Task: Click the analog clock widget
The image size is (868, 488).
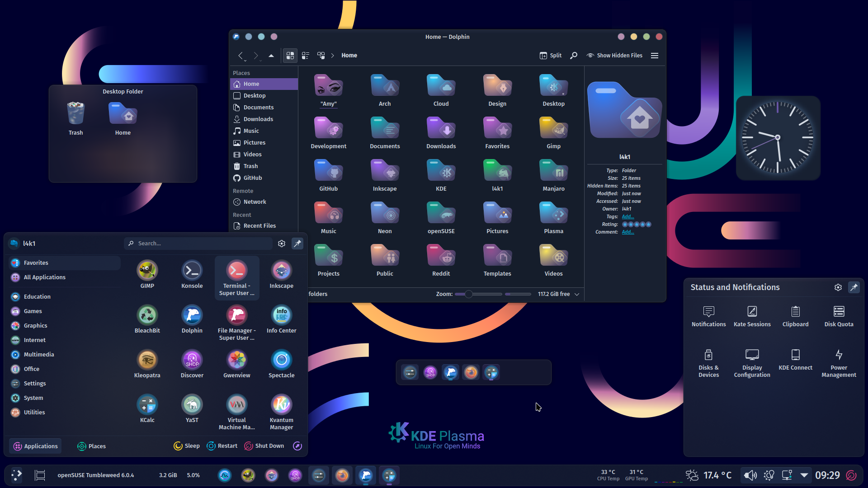Action: 778,137
